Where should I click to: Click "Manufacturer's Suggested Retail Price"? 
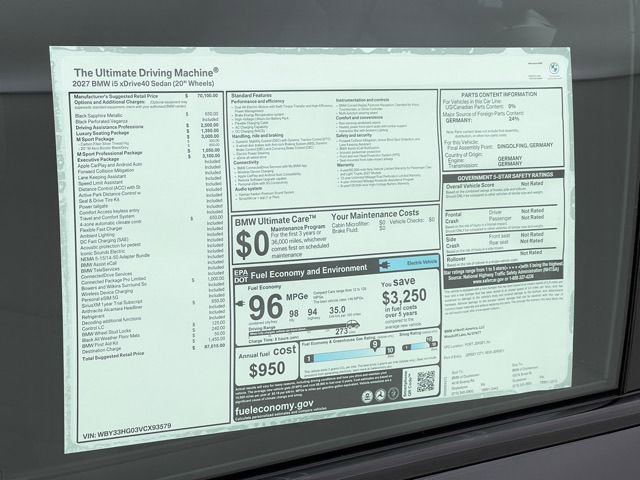(116, 96)
